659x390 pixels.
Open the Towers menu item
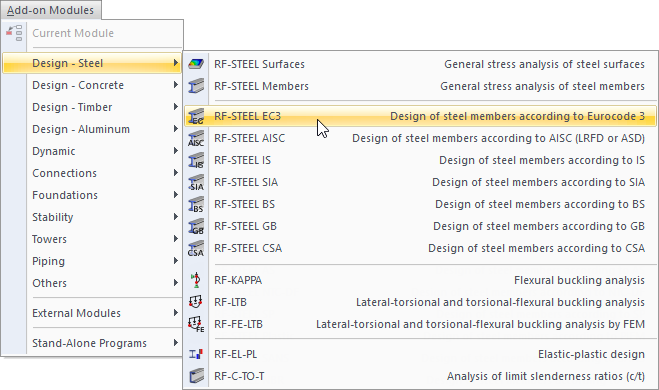coord(92,239)
